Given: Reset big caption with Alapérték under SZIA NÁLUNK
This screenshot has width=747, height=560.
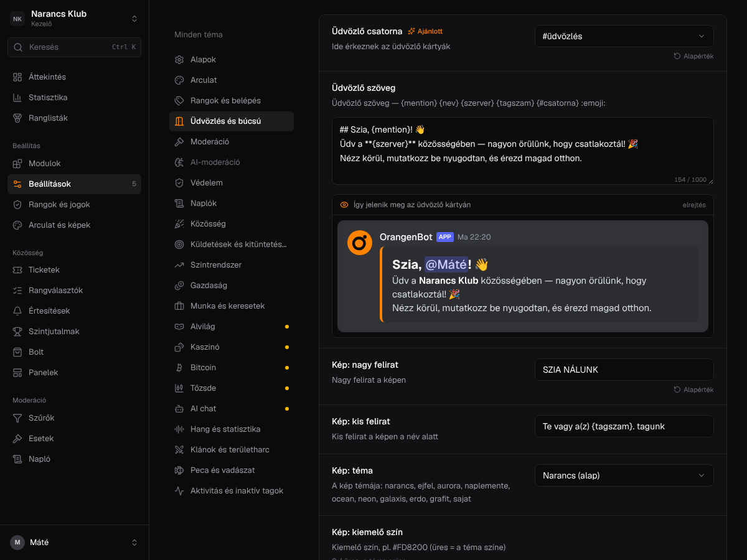Looking at the screenshot, I should 693,390.
